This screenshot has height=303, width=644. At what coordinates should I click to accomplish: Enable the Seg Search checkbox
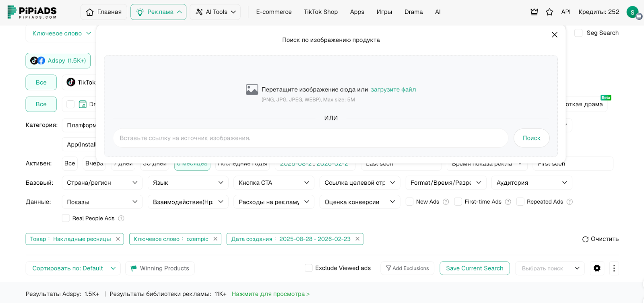point(578,33)
